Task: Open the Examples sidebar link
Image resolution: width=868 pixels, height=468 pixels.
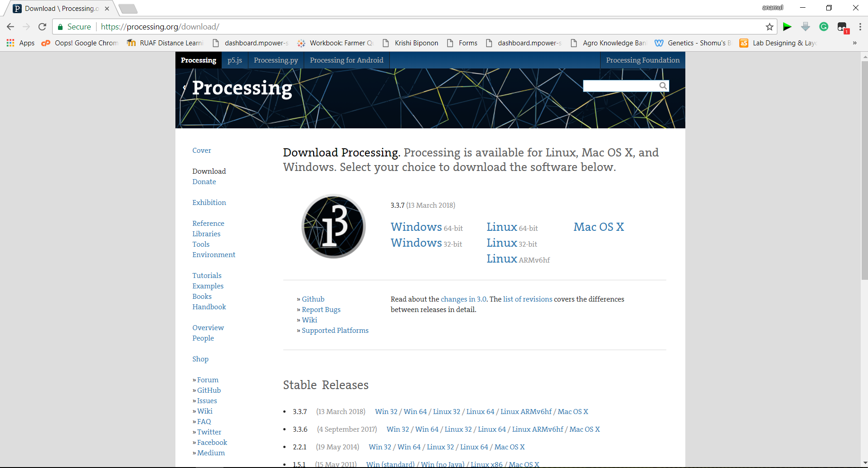Action: [x=208, y=286]
